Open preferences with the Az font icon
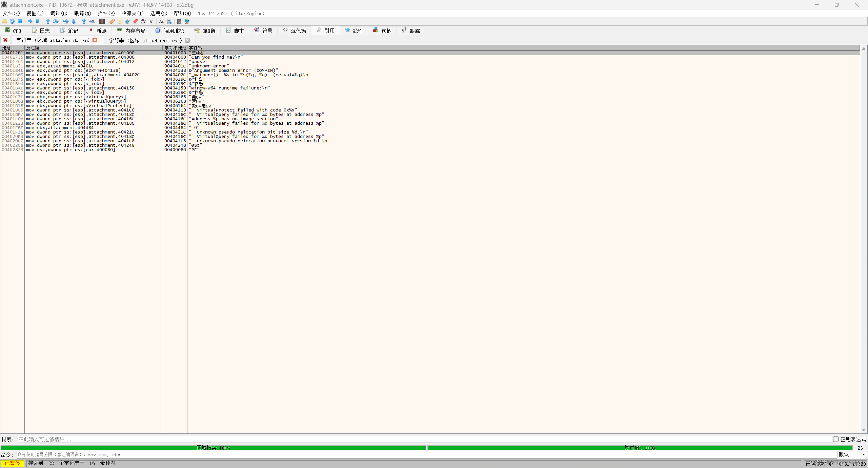The image size is (868, 468). (x=161, y=21)
